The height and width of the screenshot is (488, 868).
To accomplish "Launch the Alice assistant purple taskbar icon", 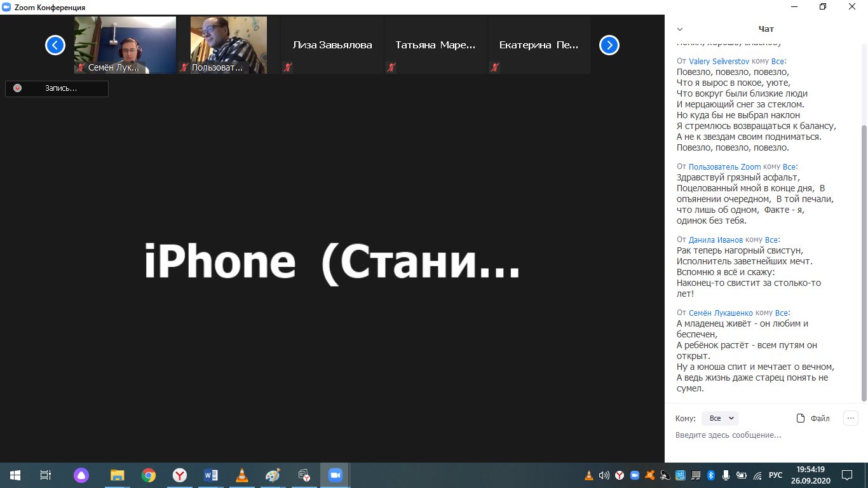I will pos(81,475).
